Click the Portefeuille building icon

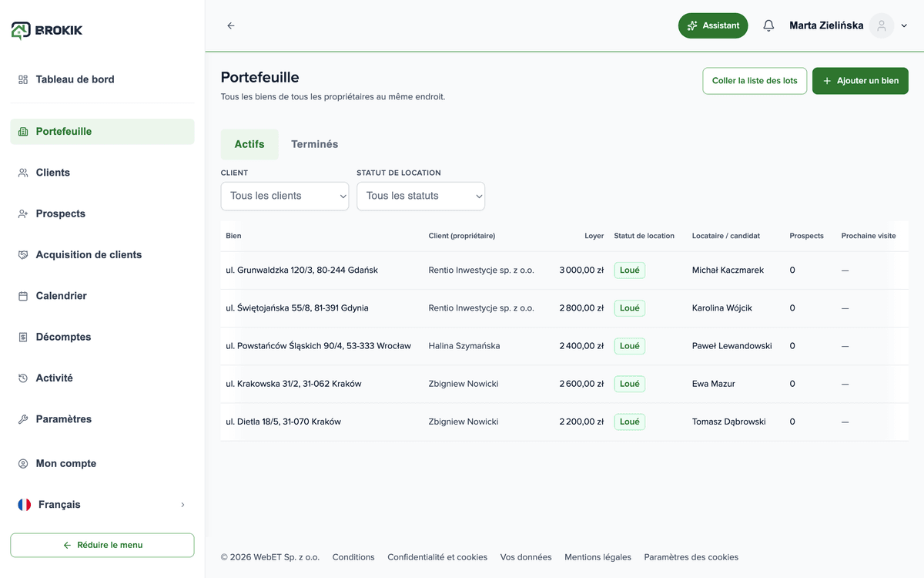pyautogui.click(x=23, y=132)
